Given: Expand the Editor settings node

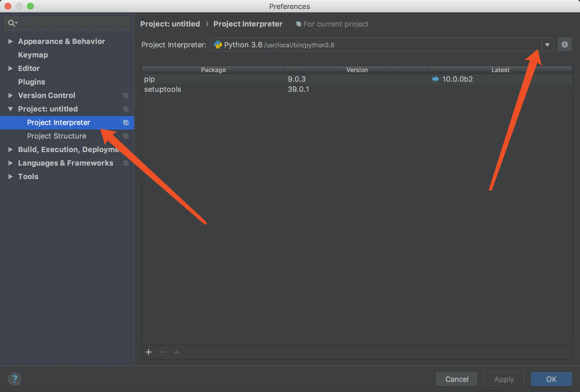Looking at the screenshot, I should (x=10, y=68).
